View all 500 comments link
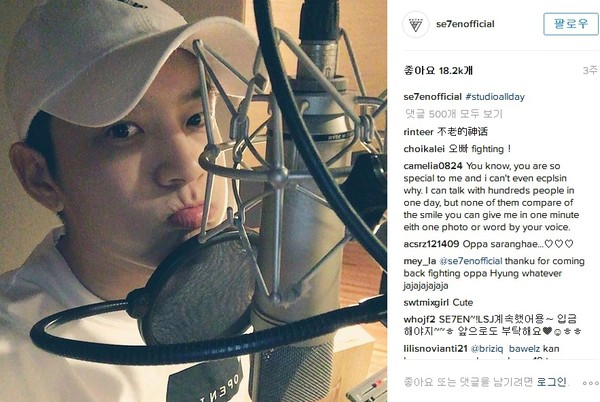 coord(453,114)
